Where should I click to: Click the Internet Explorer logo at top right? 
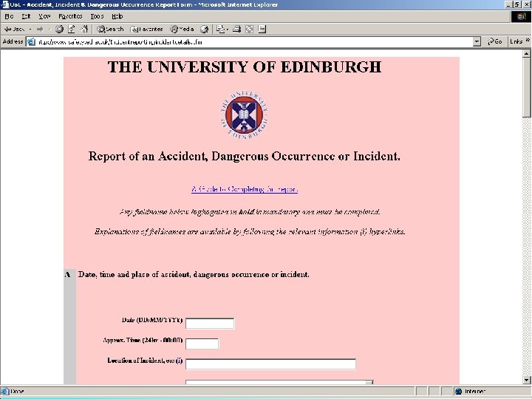[521, 16]
